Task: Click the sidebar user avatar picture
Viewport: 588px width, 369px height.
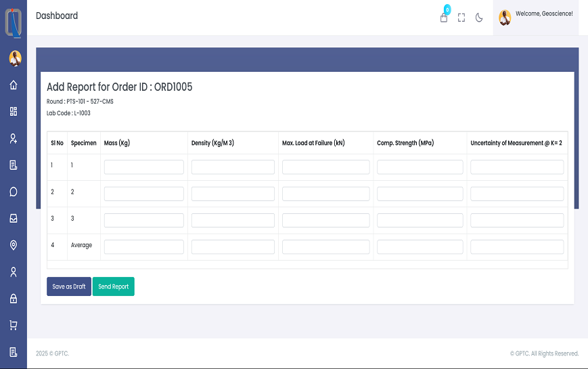Action: [15, 58]
